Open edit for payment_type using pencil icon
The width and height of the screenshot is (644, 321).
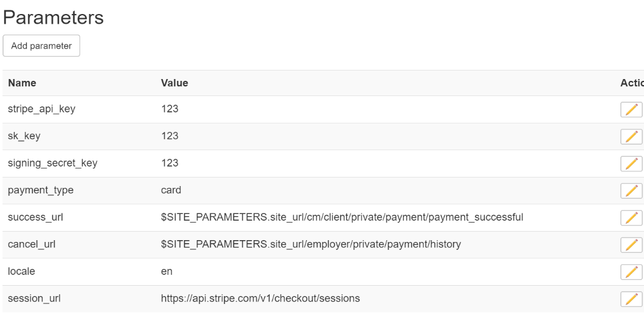coord(631,191)
